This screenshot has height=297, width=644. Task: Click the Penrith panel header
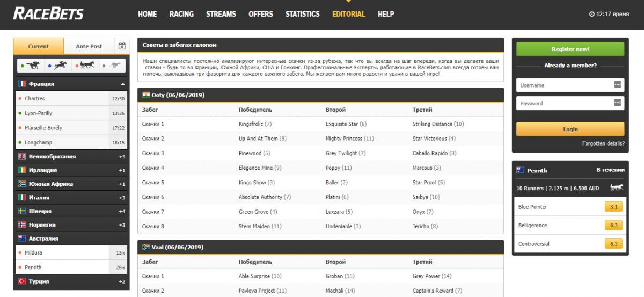570,170
